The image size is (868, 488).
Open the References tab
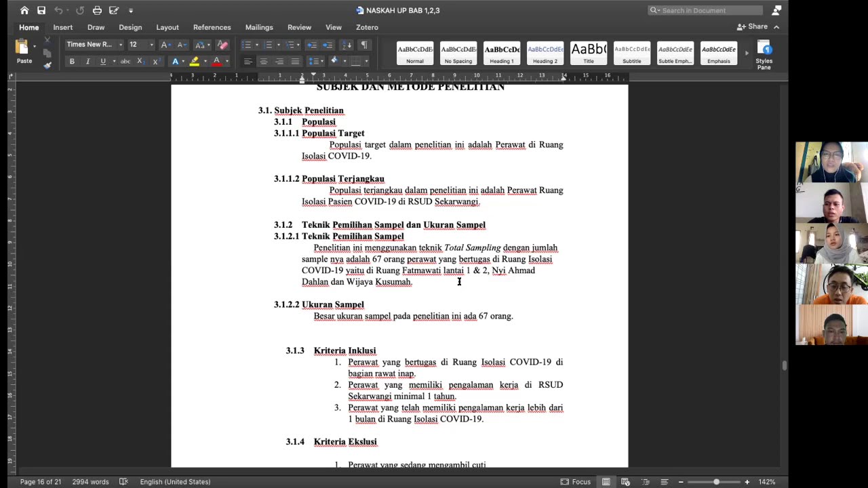pyautogui.click(x=212, y=27)
